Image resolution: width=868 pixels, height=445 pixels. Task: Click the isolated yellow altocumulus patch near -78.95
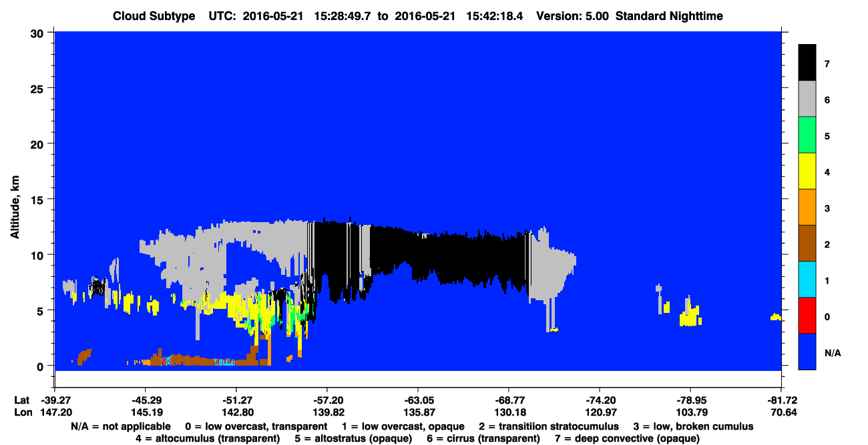(x=691, y=315)
